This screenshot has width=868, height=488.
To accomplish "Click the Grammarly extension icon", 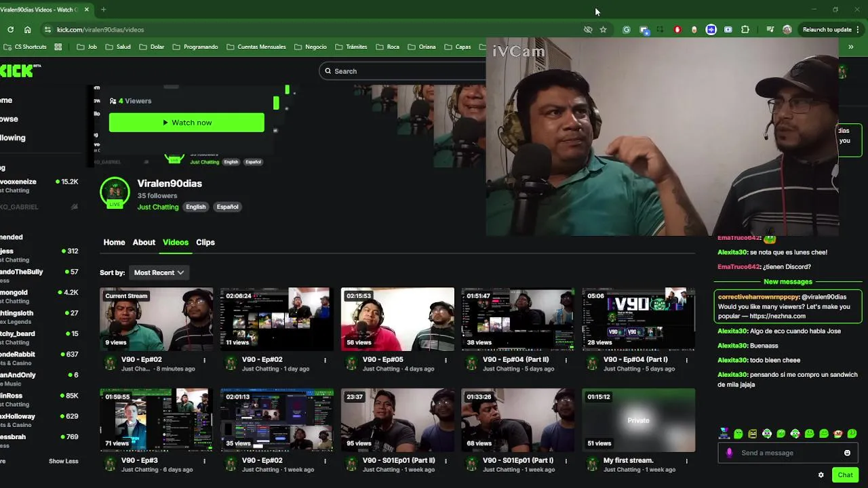I will coord(627,30).
